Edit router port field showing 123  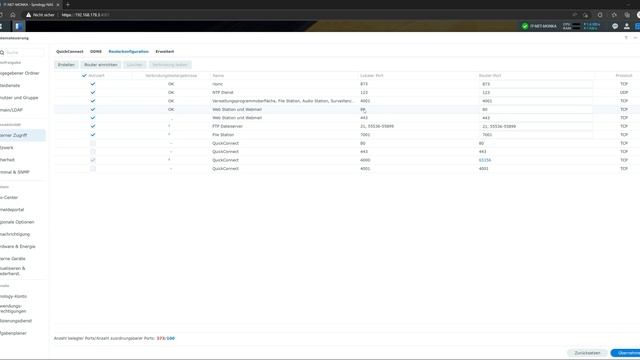pos(536,93)
